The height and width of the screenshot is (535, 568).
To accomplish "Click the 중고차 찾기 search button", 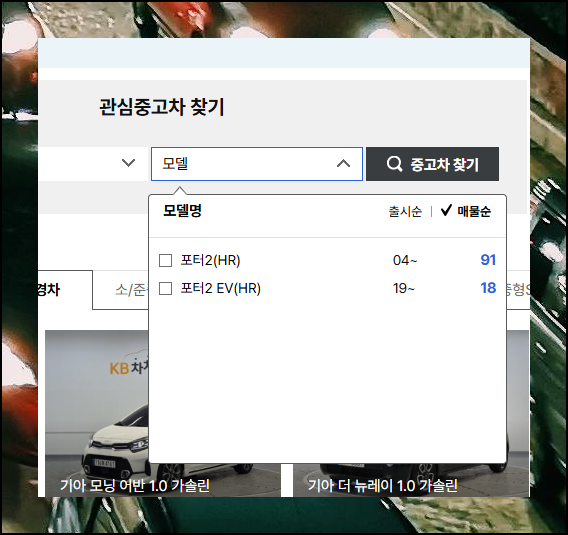I will coord(433,164).
